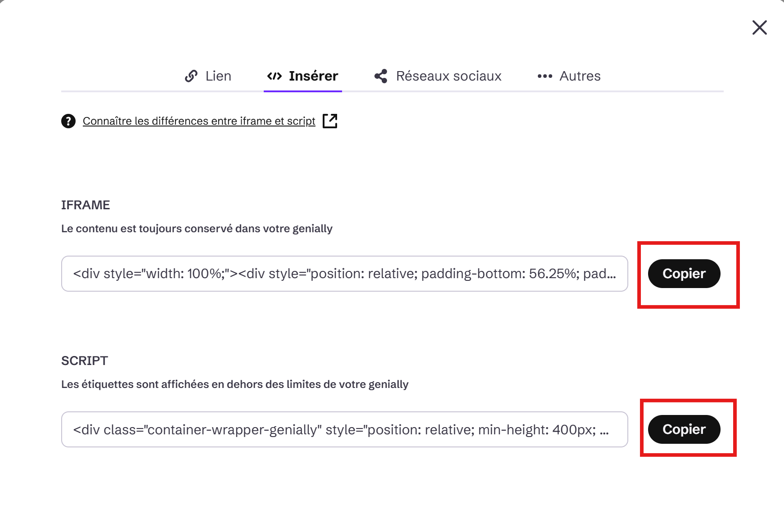
Task: Click the share nodes icon for Réseaux sociaux
Action: point(381,76)
